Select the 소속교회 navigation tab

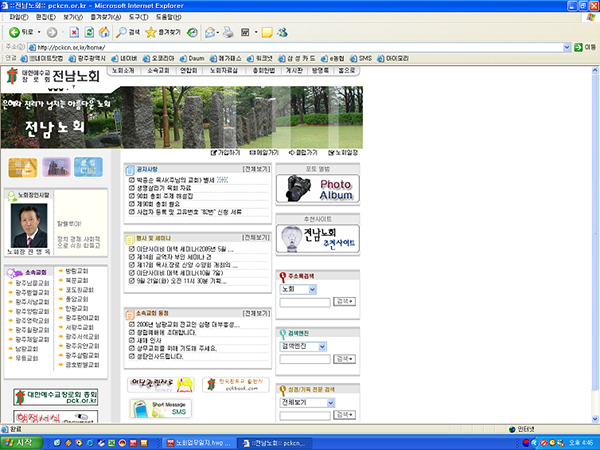[x=158, y=71]
